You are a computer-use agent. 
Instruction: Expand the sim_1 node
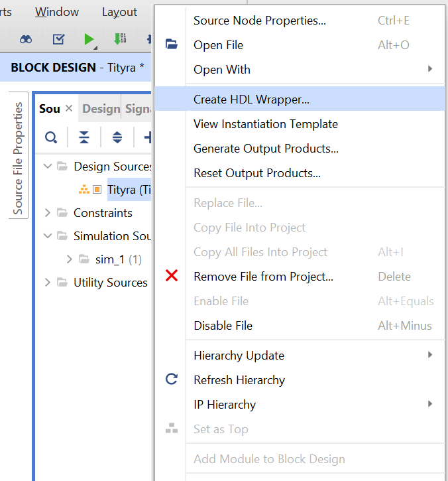[70, 259]
